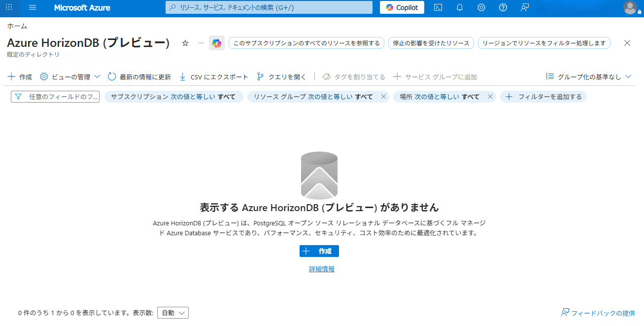Viewport: 644px width, 326px height.
Task: Click the '既定のディレクトリ' subtitle text
Action: [34, 54]
